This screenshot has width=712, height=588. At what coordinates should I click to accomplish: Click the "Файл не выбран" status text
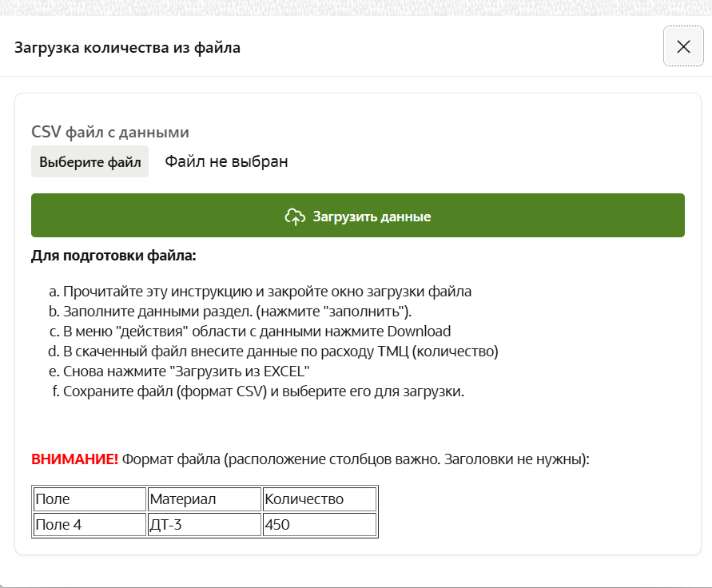click(226, 161)
